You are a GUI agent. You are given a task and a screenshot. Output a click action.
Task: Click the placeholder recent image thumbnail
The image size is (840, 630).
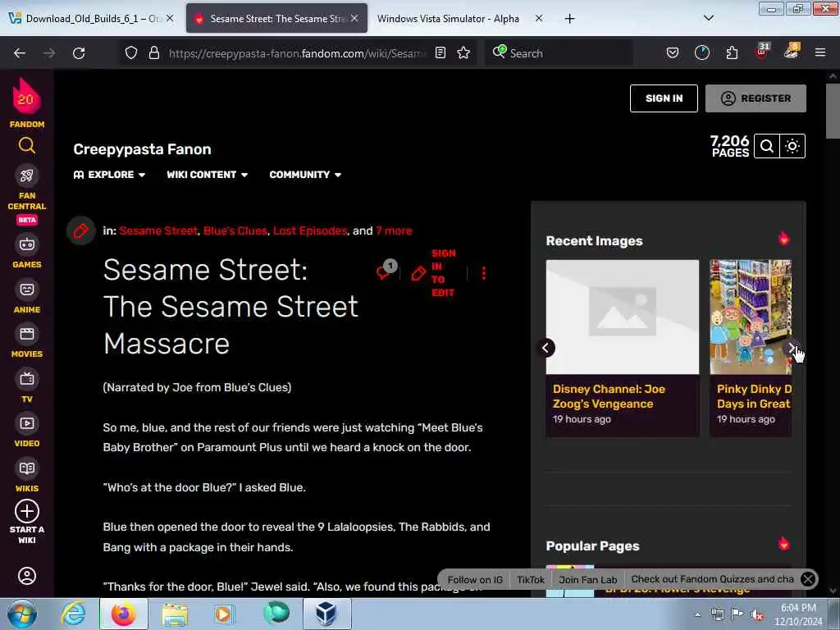[623, 317]
